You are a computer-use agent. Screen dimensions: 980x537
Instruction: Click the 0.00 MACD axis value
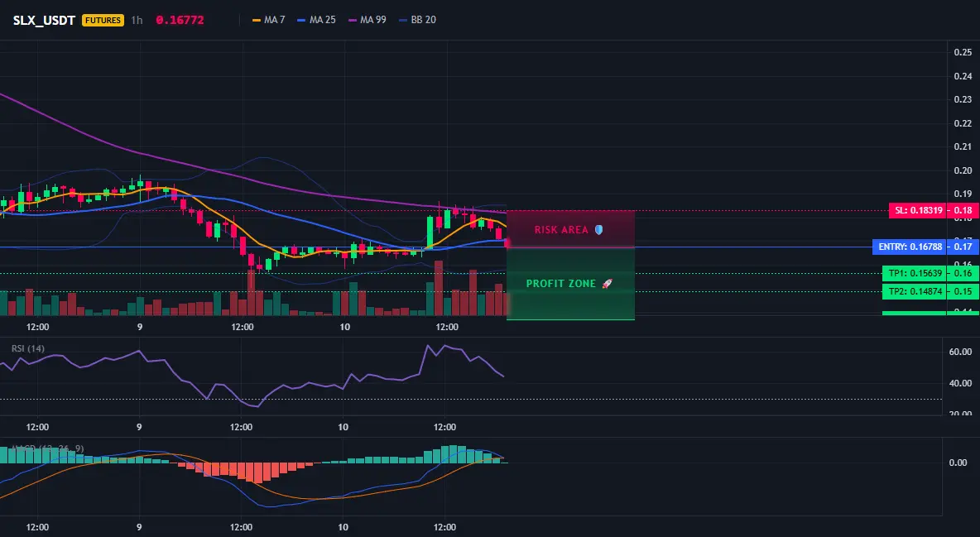(x=958, y=463)
